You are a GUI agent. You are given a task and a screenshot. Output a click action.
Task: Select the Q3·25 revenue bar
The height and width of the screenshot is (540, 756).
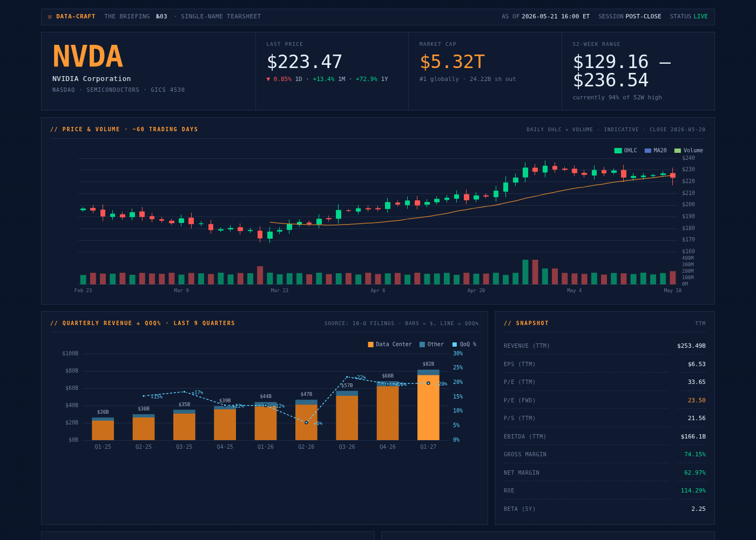tap(184, 425)
